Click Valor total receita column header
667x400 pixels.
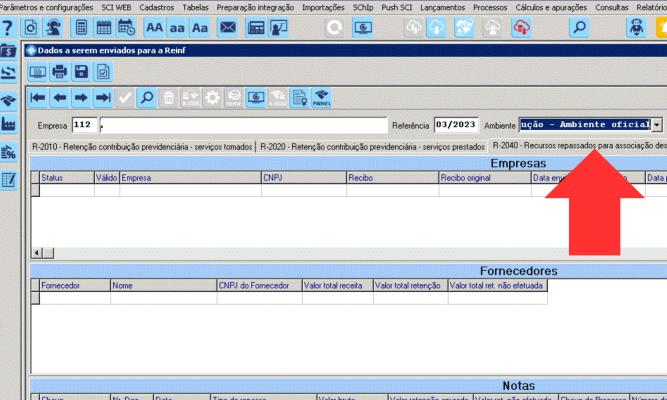pyautogui.click(x=338, y=286)
